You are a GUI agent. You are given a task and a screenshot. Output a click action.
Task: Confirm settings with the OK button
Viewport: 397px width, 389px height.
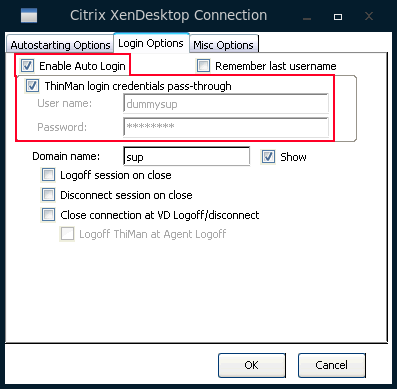252,365
